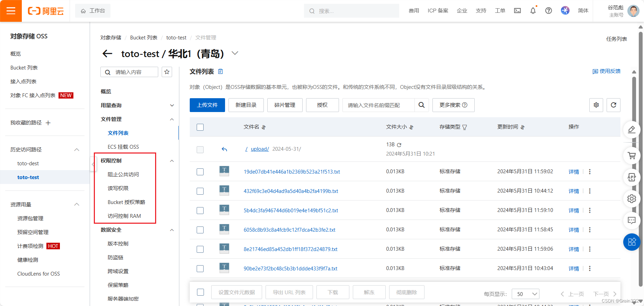Screen dimensions: 644x306
Task: Select all files with header checkbox
Action: point(200,127)
